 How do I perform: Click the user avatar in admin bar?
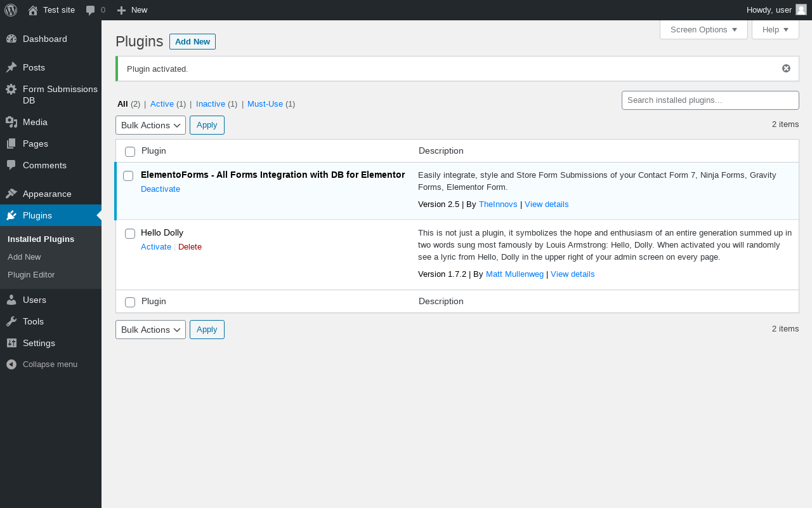[x=801, y=10]
